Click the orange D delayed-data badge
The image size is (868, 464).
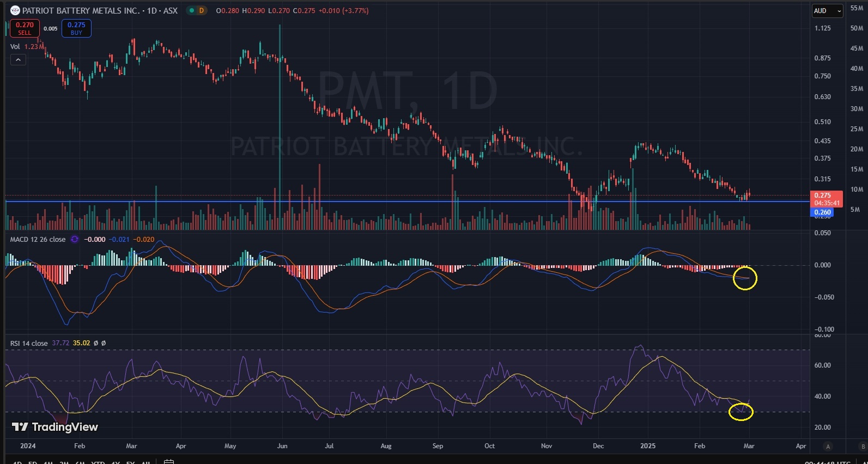point(202,10)
